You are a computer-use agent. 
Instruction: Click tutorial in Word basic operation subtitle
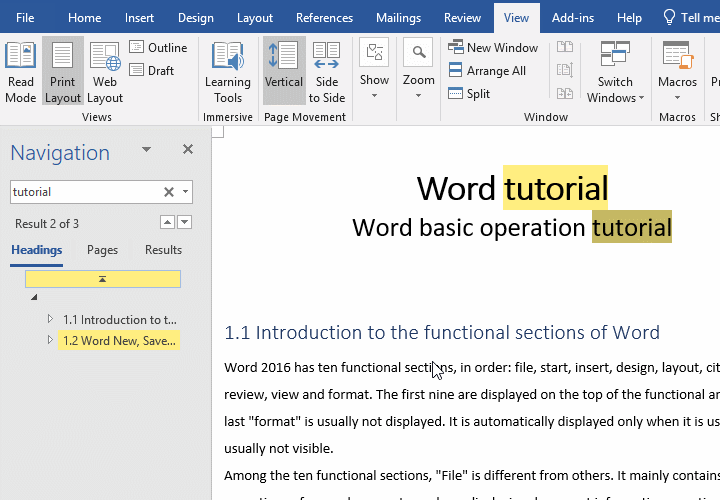pyautogui.click(x=632, y=227)
